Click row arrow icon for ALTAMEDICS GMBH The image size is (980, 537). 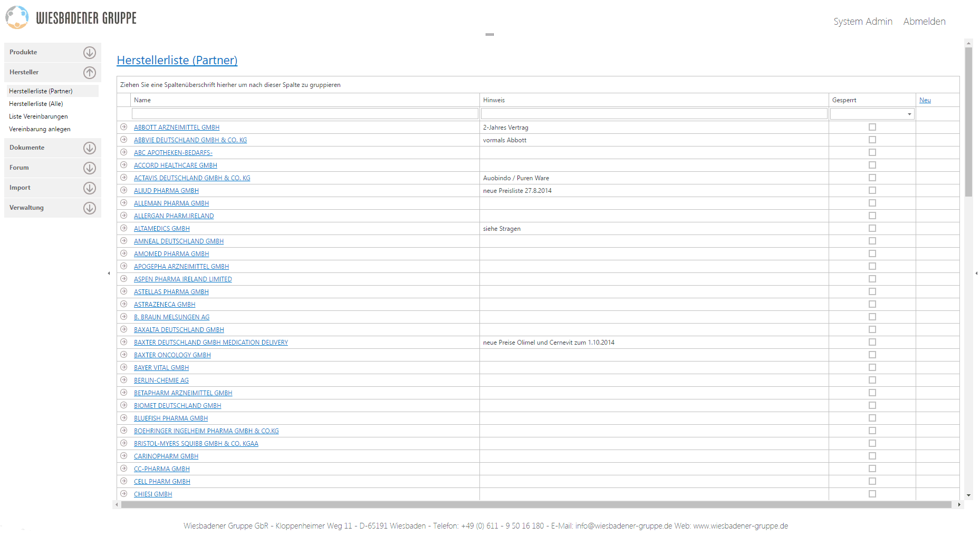[124, 228]
